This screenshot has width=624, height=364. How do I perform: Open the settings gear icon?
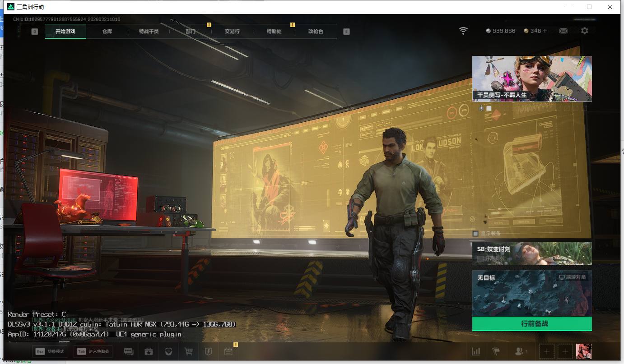click(585, 31)
